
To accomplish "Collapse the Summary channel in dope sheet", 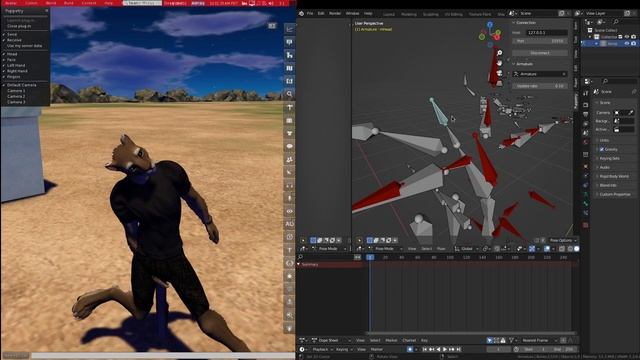I will click(299, 264).
